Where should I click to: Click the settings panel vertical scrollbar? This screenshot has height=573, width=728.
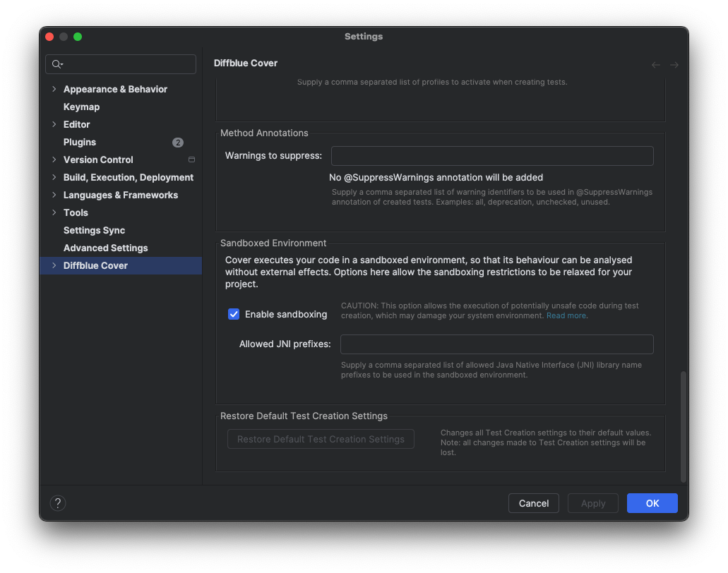click(683, 426)
